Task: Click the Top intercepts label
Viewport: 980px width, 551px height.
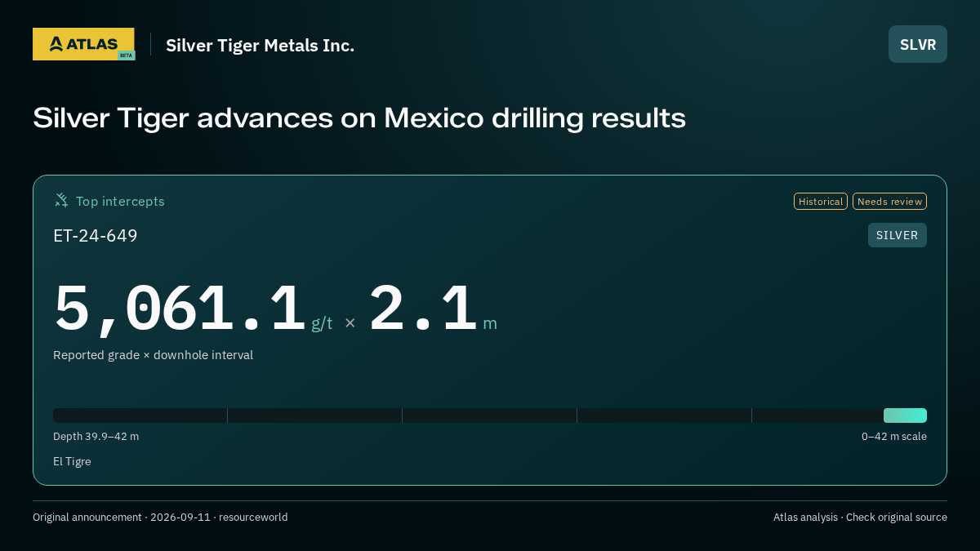Action: click(x=120, y=201)
